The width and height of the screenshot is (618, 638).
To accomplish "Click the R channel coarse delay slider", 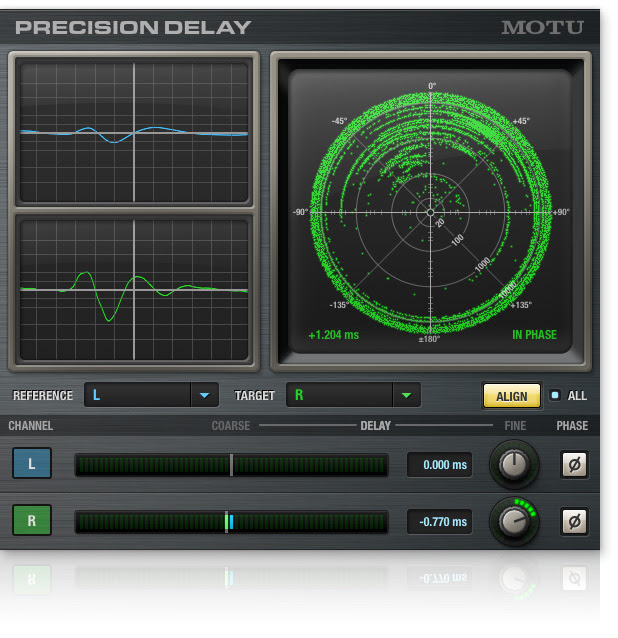I will (231, 522).
